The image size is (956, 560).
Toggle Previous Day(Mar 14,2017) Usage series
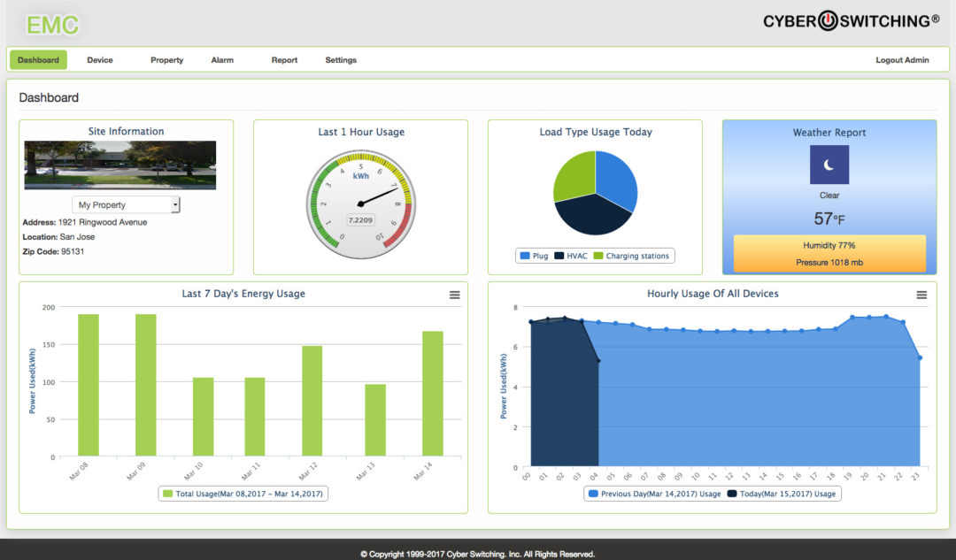[655, 494]
